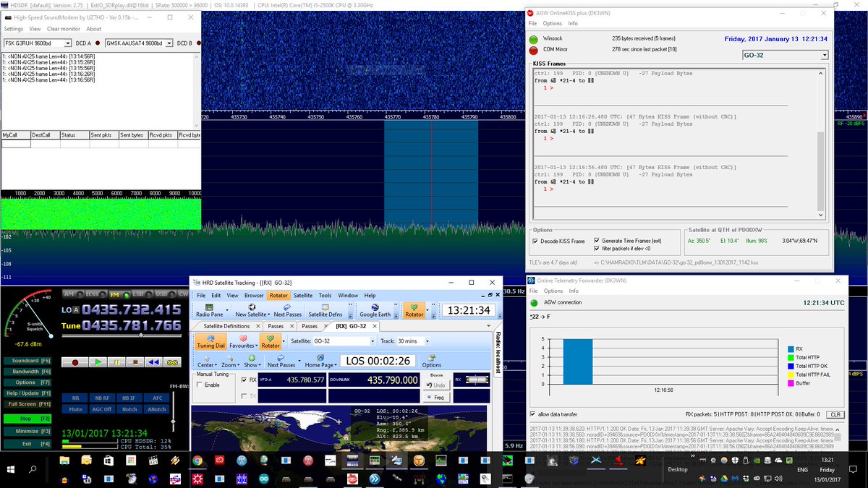Launch Google Earth from HRD toolbar
Viewport: 868px width, 488px height.
[x=375, y=310]
